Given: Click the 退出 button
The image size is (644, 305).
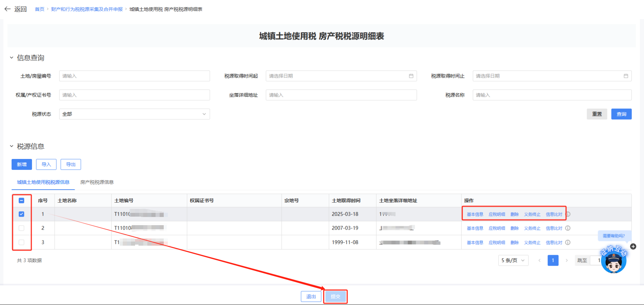Looking at the screenshot, I should point(311,296).
